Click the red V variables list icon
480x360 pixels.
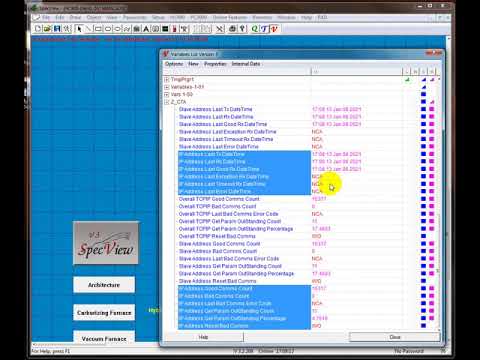pyautogui.click(x=274, y=29)
